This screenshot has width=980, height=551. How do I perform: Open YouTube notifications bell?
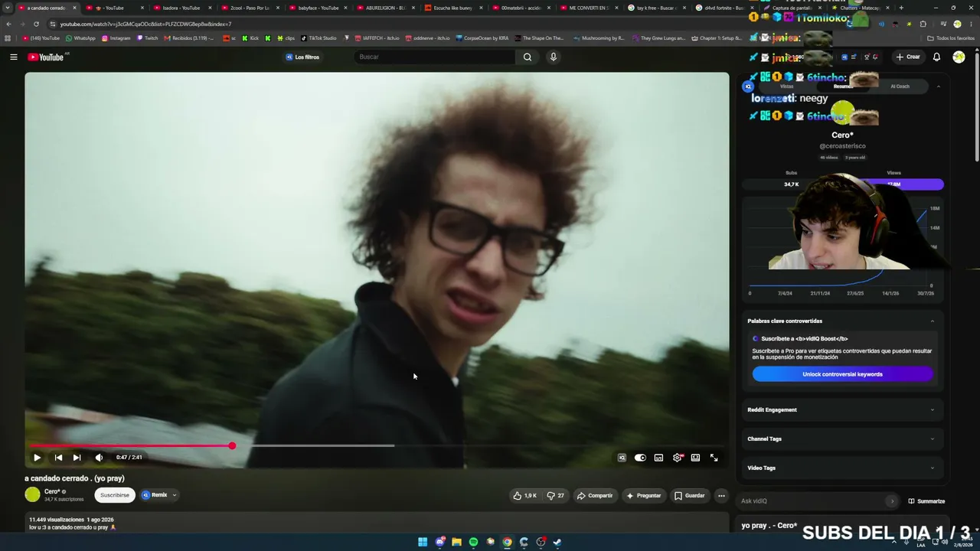tap(936, 57)
